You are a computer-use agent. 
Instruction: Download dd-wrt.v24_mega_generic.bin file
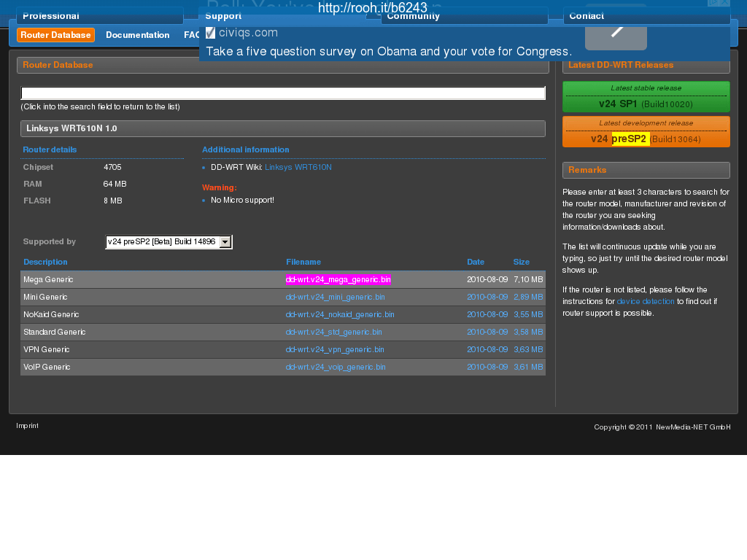coord(338,279)
